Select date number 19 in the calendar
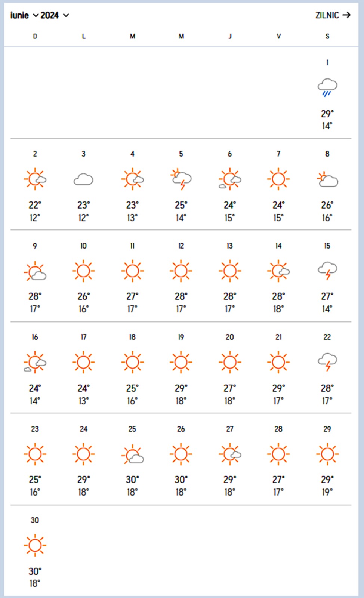The width and height of the screenshot is (364, 598). [181, 337]
